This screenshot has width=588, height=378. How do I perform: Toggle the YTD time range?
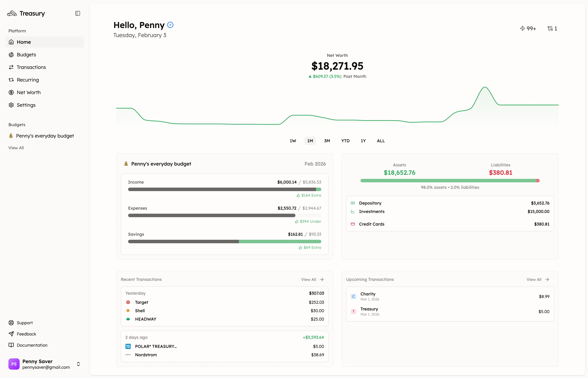tap(345, 141)
